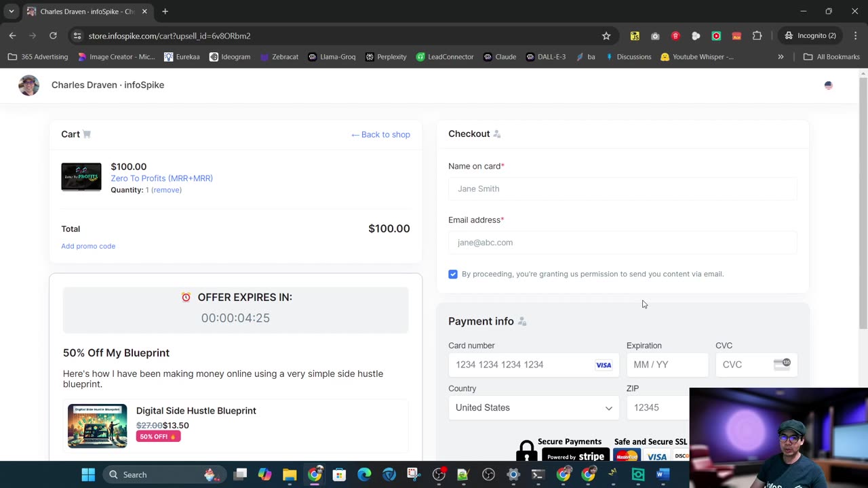Click the ZIP code field
Image resolution: width=868 pixels, height=488 pixels.
point(658,408)
